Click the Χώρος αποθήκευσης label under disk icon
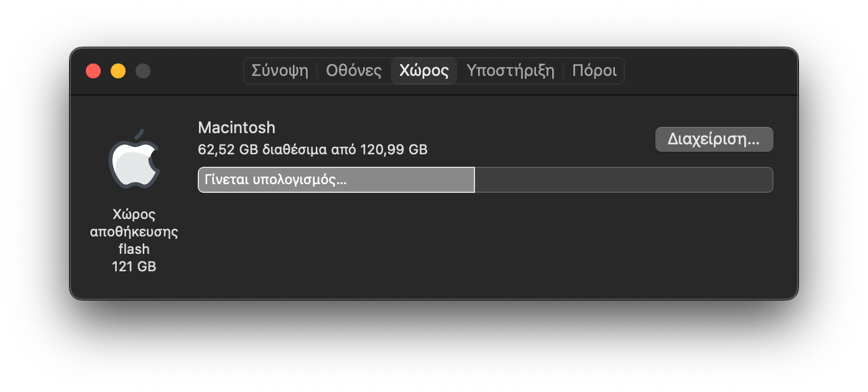The image size is (868, 392). coord(134,223)
